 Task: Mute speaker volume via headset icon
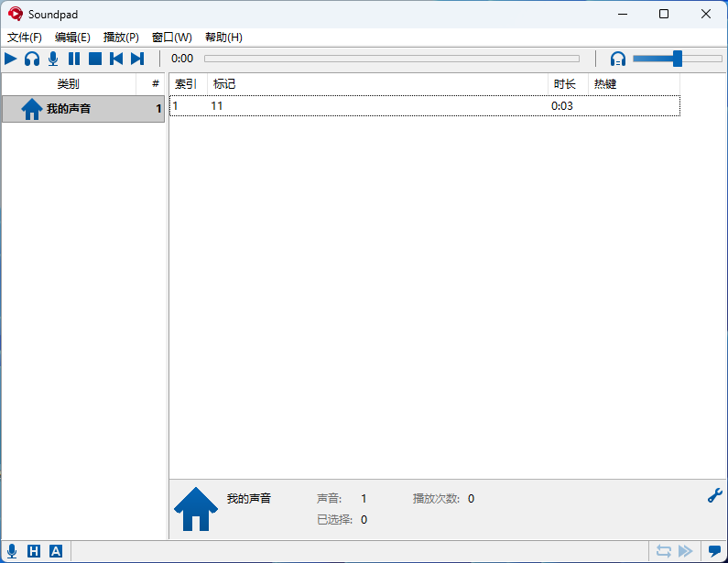(x=618, y=59)
